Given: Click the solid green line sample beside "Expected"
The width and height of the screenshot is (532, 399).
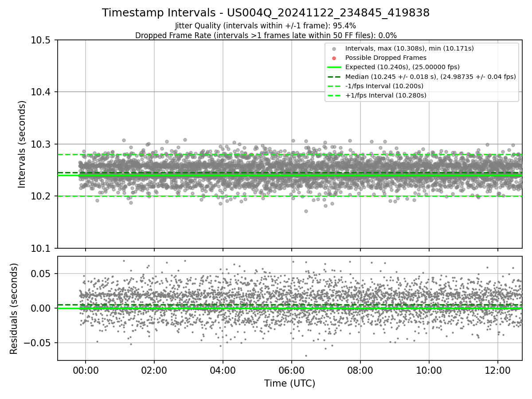Looking at the screenshot, I should pyautogui.click(x=334, y=67).
